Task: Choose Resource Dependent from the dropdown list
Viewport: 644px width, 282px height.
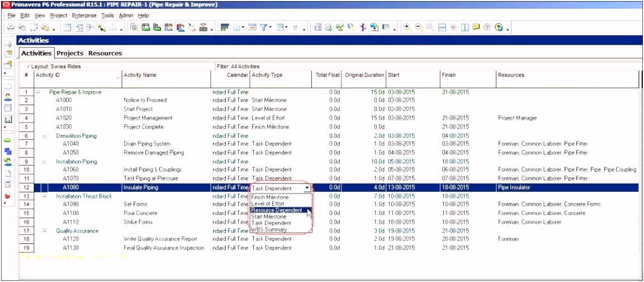Action: coord(277,210)
